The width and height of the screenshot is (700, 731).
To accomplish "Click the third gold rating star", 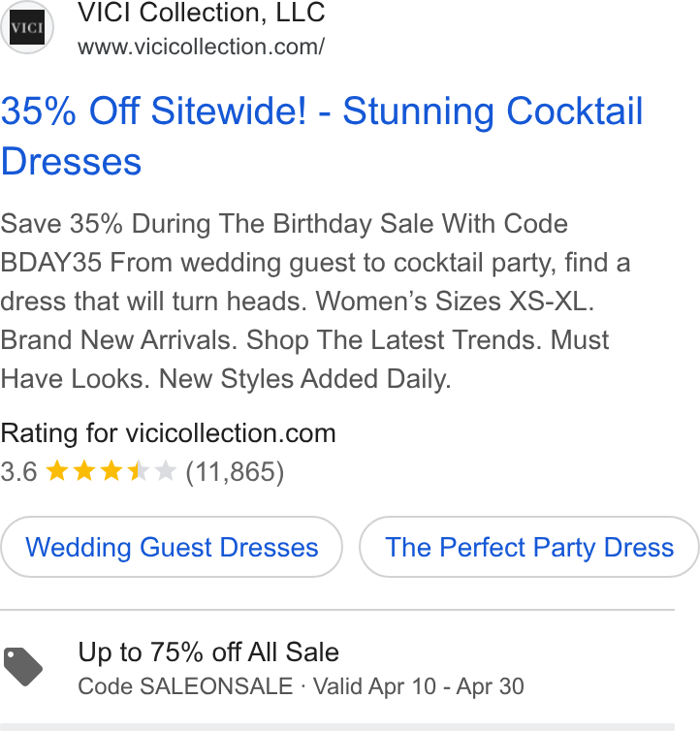I will tap(111, 470).
